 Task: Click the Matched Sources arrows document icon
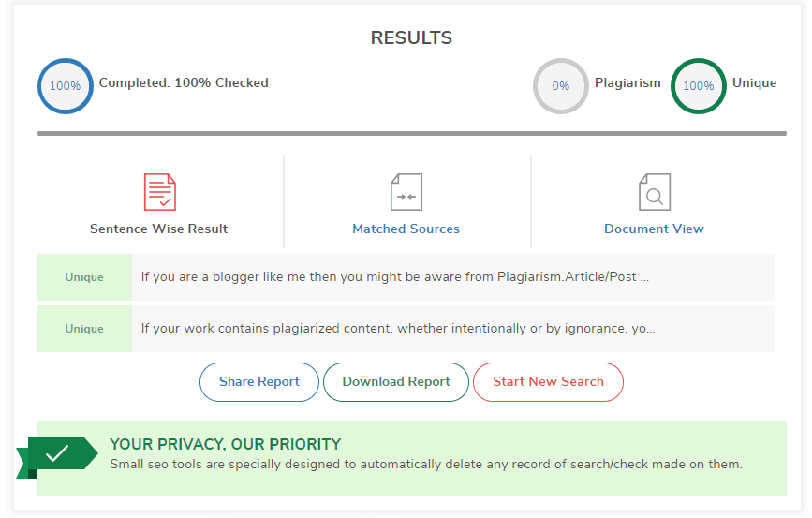coord(406,192)
